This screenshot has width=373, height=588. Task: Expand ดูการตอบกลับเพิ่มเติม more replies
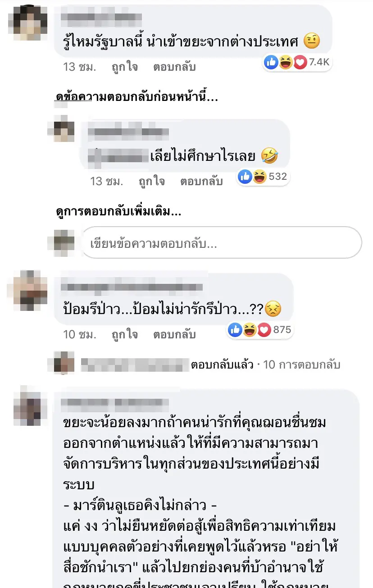pyautogui.click(x=118, y=212)
